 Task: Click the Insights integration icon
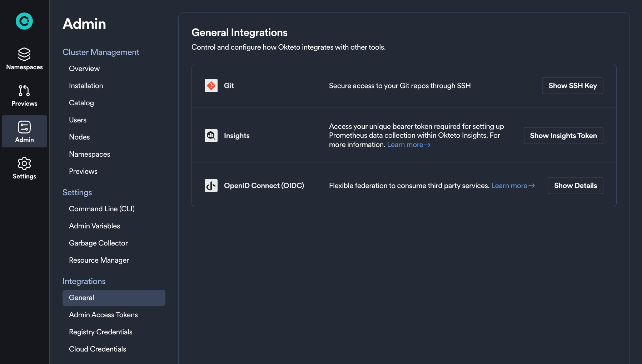coord(211,136)
